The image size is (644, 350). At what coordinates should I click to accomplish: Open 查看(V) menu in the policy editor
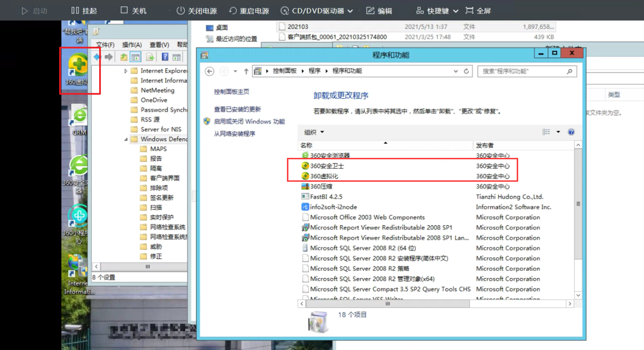click(x=159, y=45)
